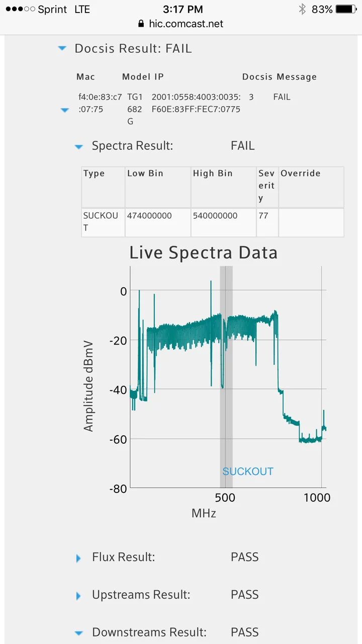Collapse the Docsis Result section arrow
The image size is (362, 644).
[62, 48]
